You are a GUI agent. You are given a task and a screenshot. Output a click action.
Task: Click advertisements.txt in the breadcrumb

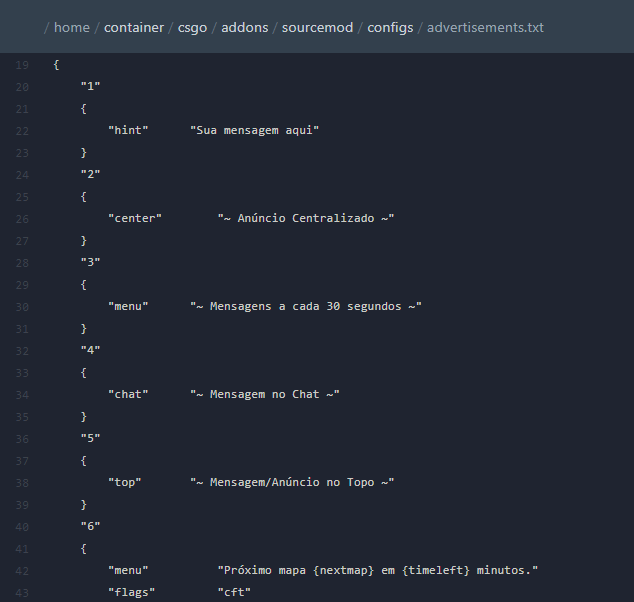point(485,27)
